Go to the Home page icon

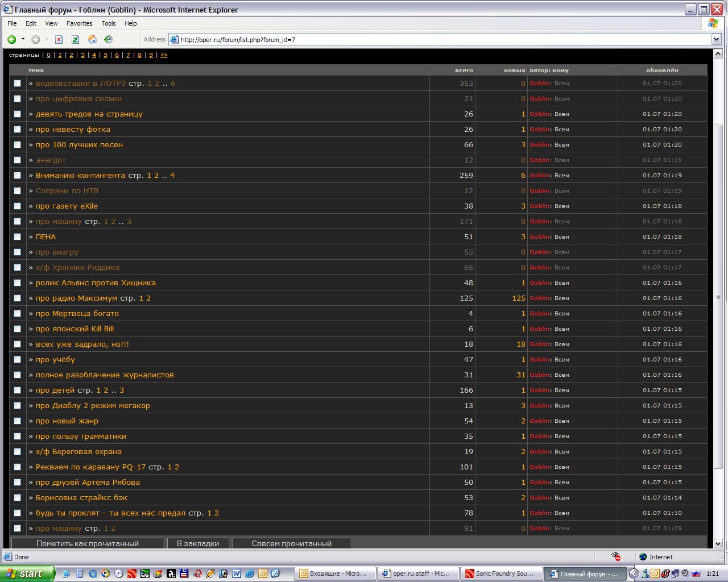[x=92, y=39]
